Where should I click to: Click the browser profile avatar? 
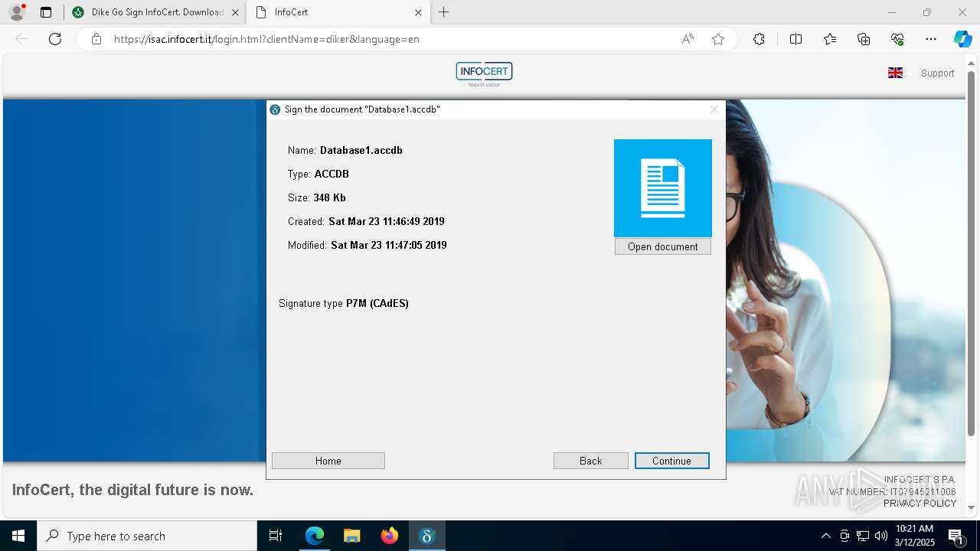coord(16,12)
